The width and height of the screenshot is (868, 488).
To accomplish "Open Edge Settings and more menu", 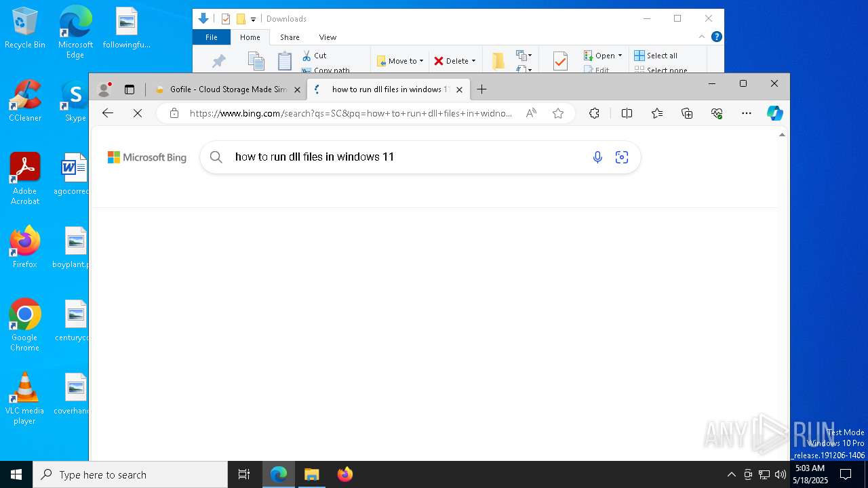I will (x=747, y=113).
